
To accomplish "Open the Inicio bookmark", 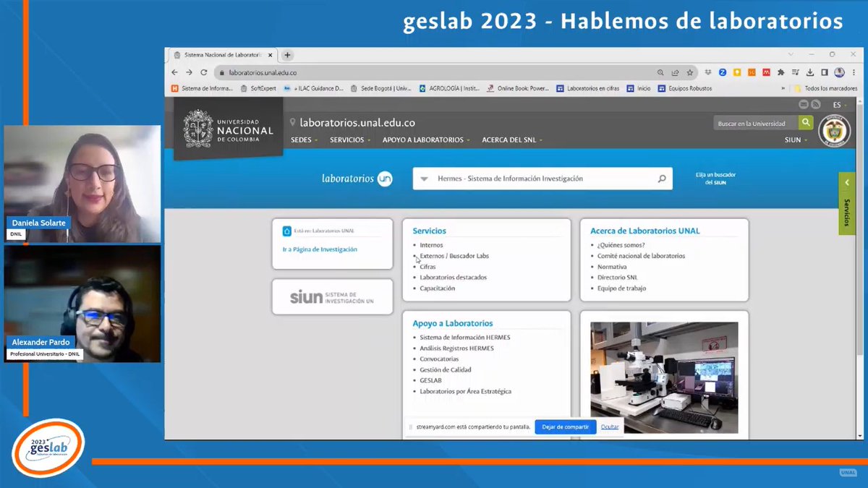I will coord(639,88).
